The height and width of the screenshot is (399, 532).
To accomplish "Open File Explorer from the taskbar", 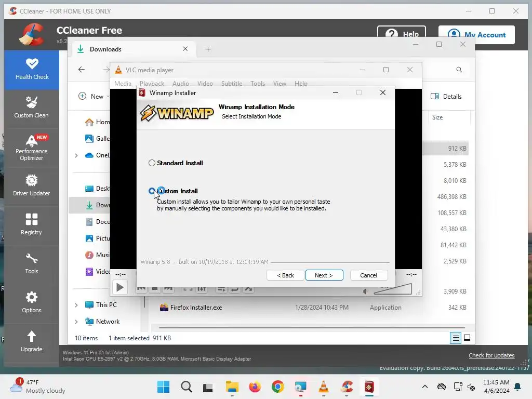I will (x=232, y=387).
